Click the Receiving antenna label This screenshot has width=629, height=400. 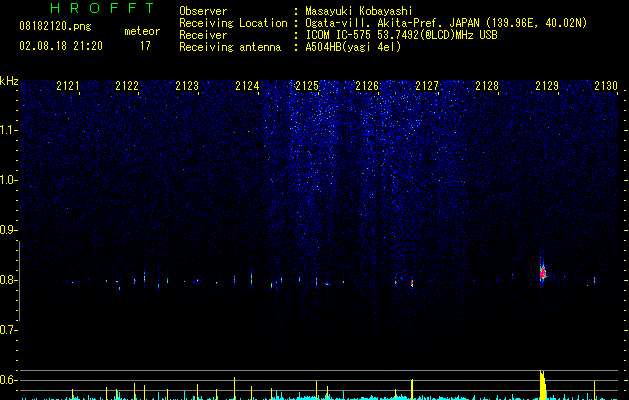[230, 47]
